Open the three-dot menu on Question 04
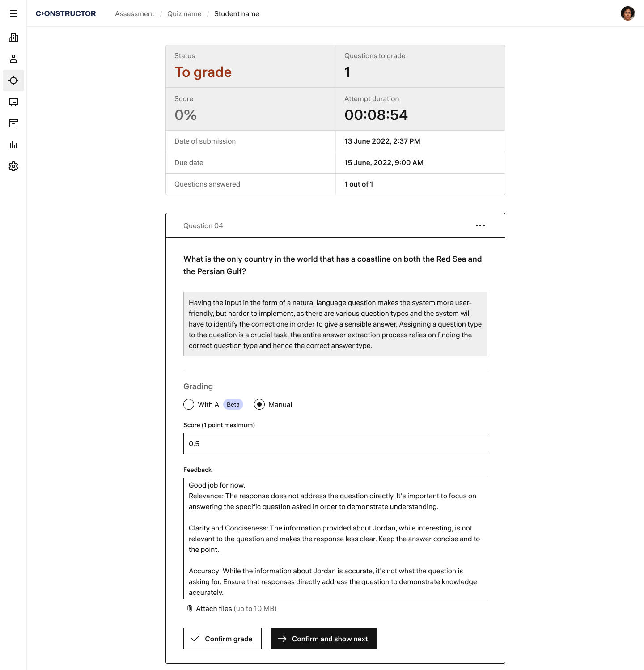This screenshot has height=670, width=644. 480,225
